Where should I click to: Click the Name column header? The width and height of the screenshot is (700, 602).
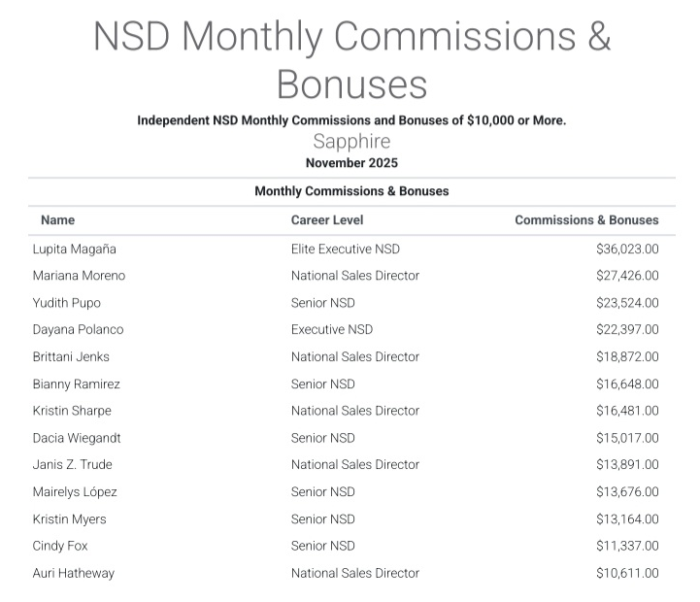[57, 220]
